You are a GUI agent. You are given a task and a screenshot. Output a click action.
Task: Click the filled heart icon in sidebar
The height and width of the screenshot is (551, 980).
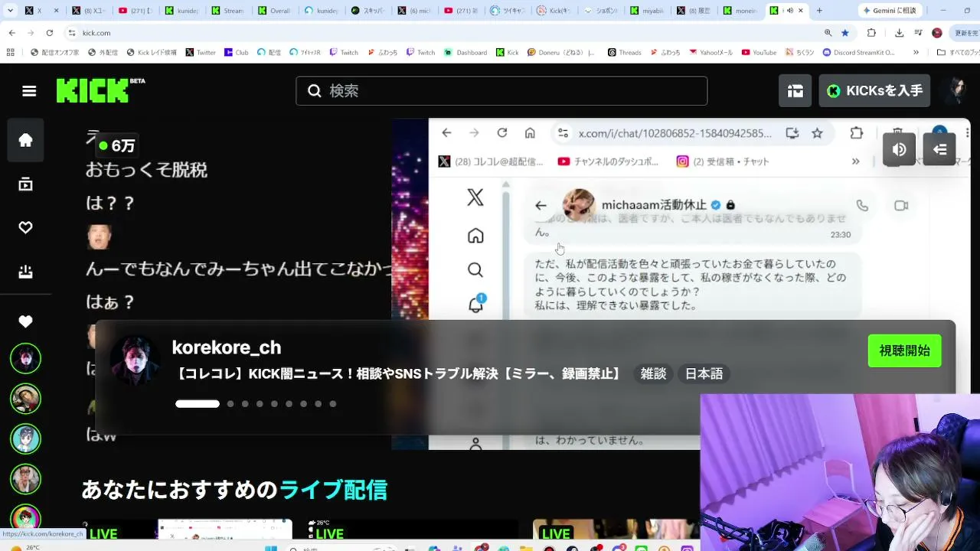26,322
